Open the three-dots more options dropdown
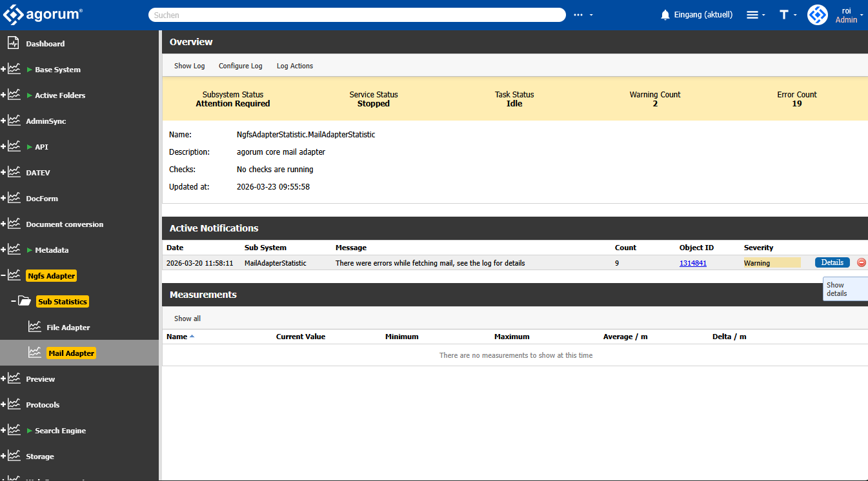The width and height of the screenshot is (868, 481). coord(582,15)
